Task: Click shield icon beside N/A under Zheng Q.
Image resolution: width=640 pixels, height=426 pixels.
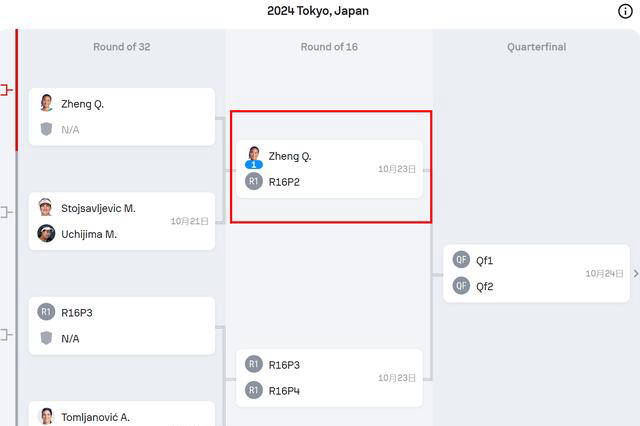Action: (46, 129)
